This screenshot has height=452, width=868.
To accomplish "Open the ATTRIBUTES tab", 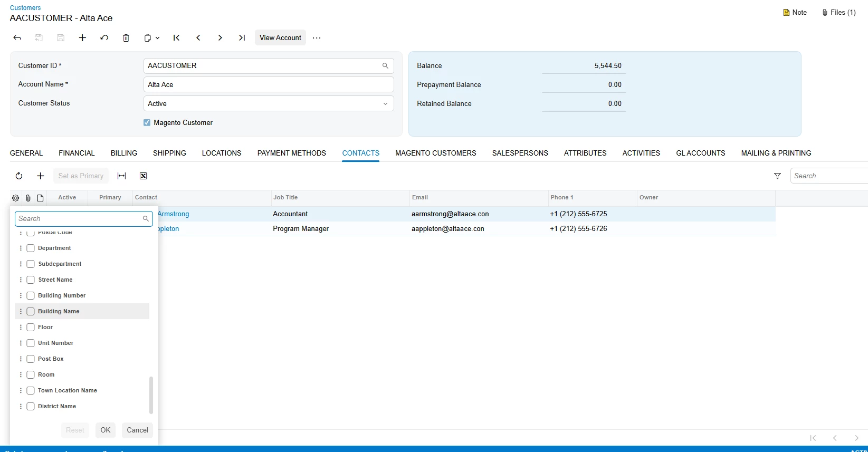I will pos(585,153).
